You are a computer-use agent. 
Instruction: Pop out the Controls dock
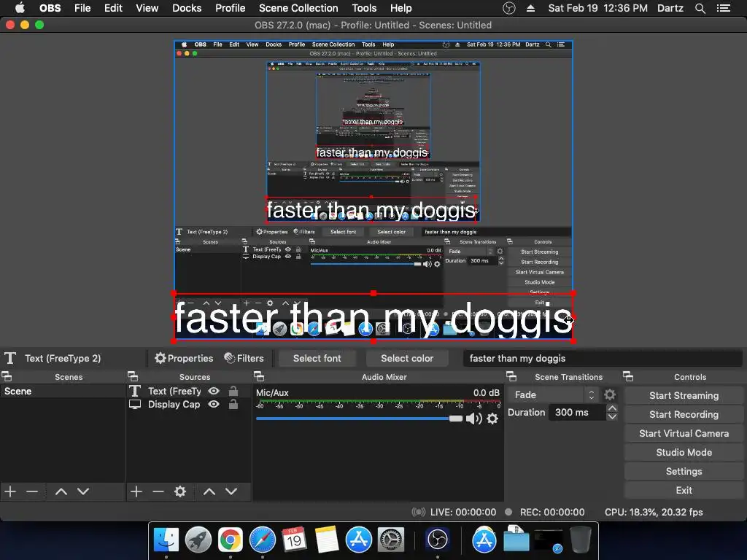[x=628, y=377]
